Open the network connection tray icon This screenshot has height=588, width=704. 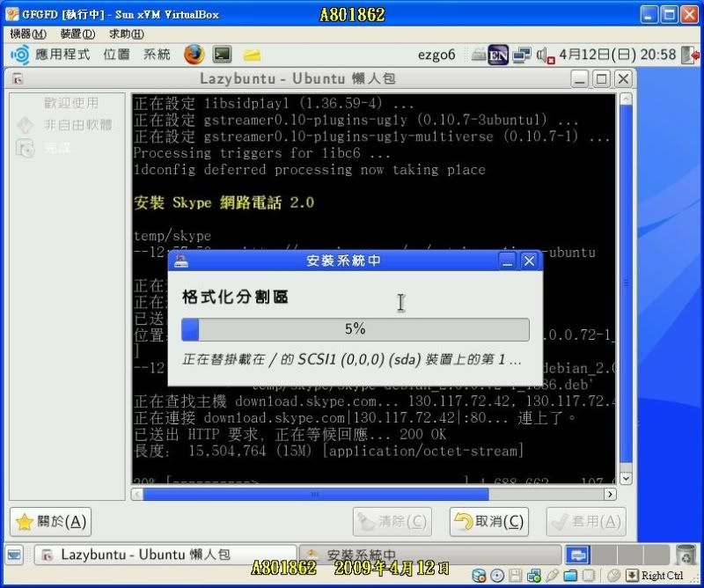[521, 55]
